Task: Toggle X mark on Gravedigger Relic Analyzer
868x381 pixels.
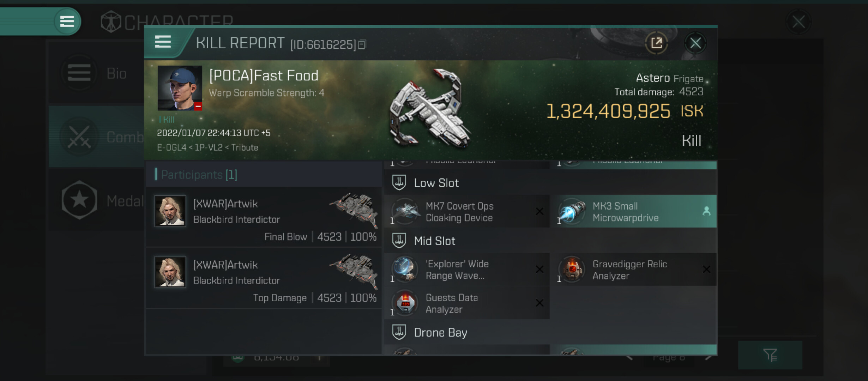Action: [706, 270]
